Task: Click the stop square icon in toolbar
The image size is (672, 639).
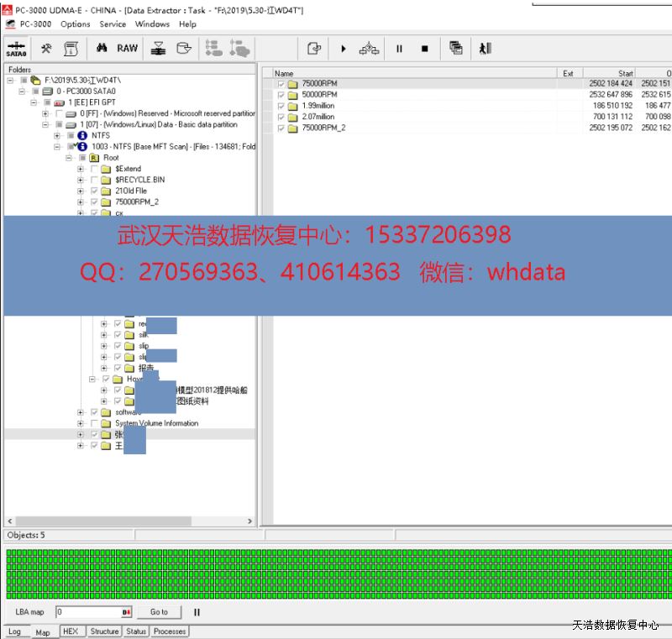Action: 424,49
